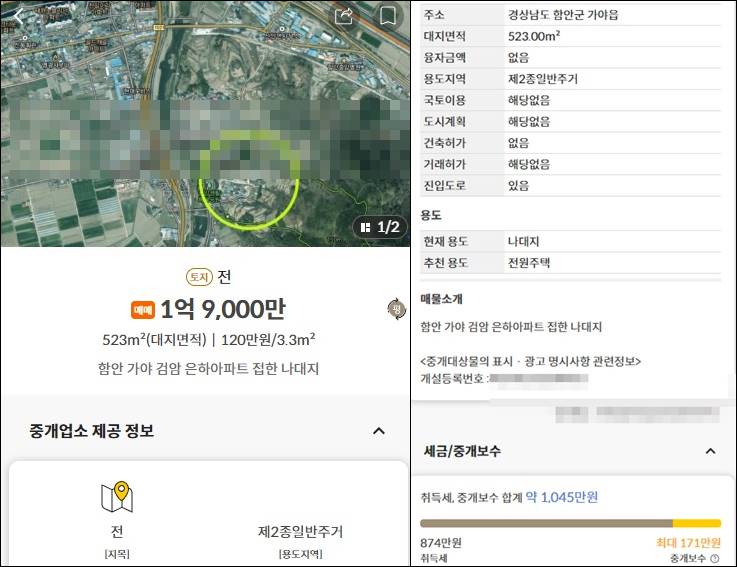Screen dimensions: 737x567
Task: Select the headline under the price
Action: 208,368
